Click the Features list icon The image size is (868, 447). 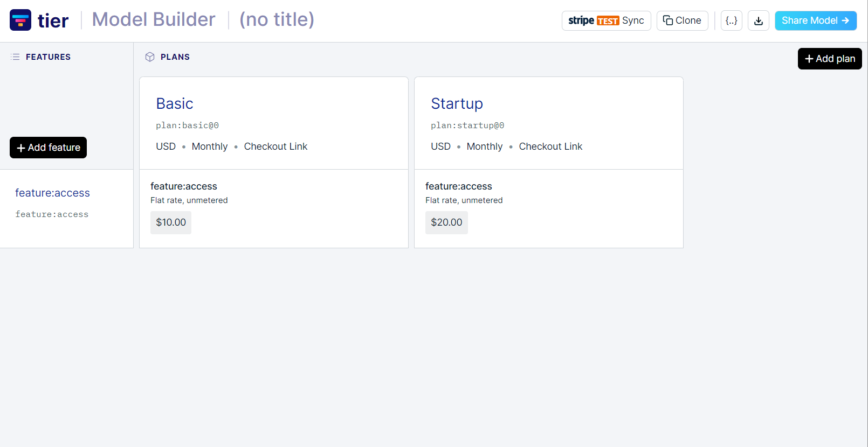tap(15, 57)
